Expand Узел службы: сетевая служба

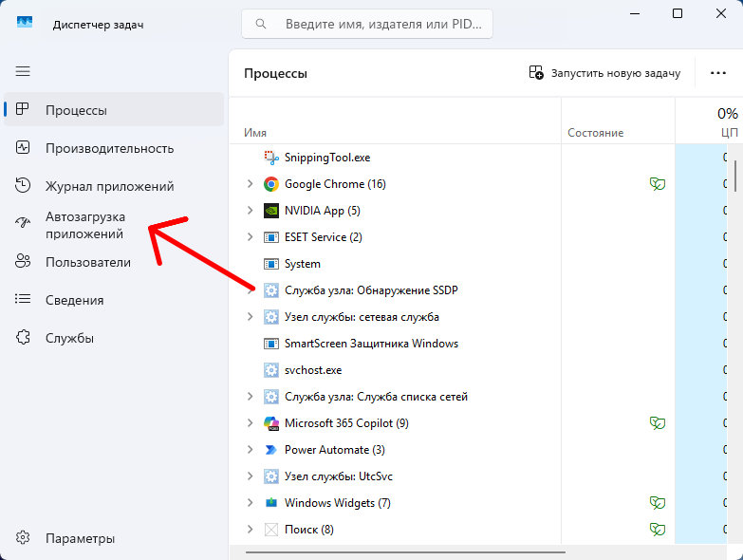point(250,316)
